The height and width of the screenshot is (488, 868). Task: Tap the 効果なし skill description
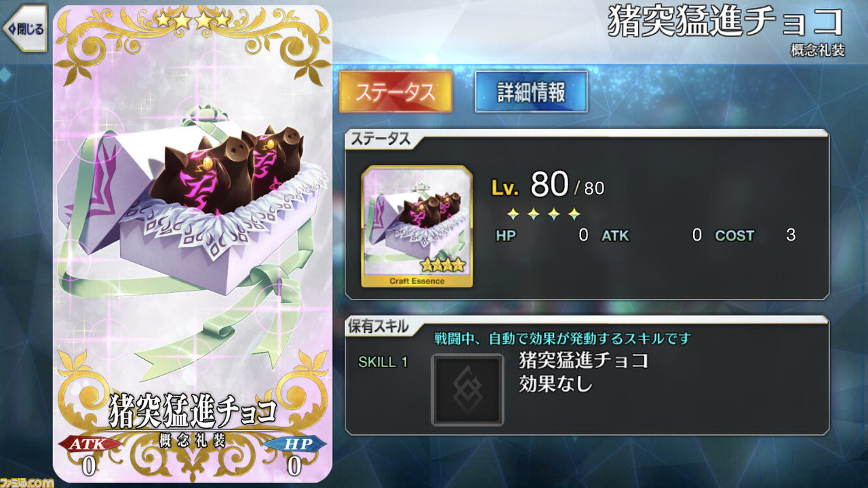[x=555, y=384]
